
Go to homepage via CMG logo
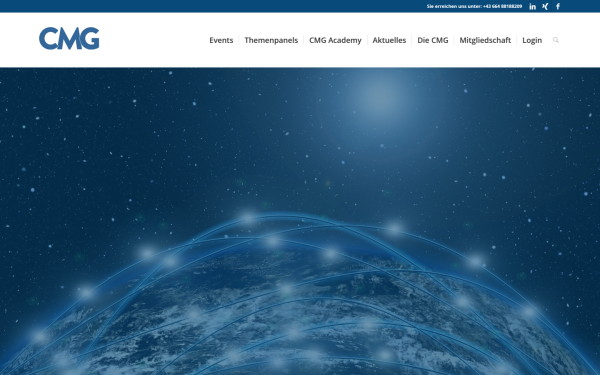(x=69, y=38)
